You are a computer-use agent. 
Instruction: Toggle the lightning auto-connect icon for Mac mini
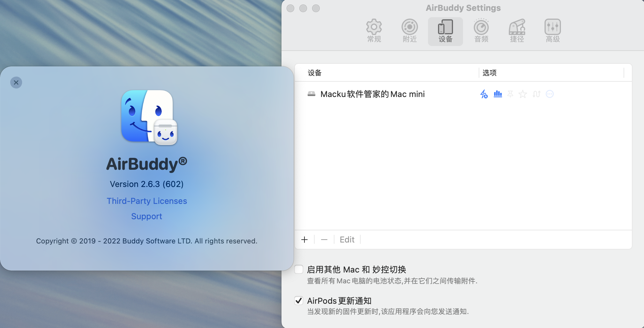484,94
